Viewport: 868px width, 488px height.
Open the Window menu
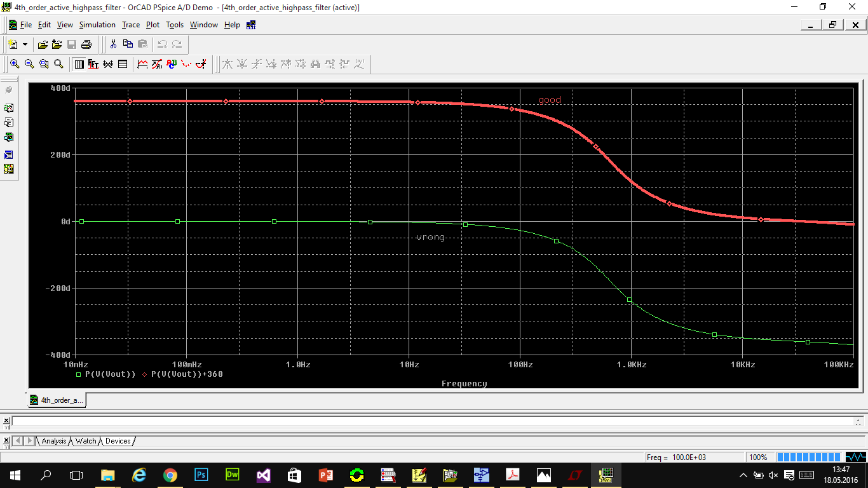(x=204, y=25)
